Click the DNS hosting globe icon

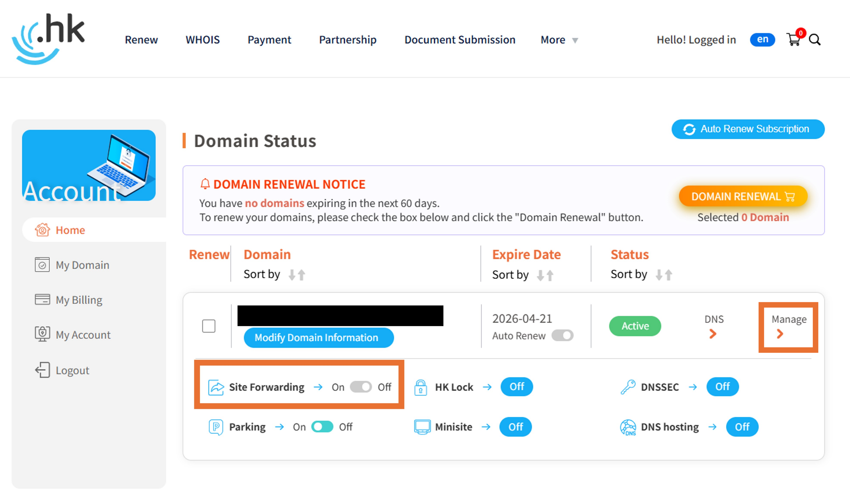click(628, 427)
